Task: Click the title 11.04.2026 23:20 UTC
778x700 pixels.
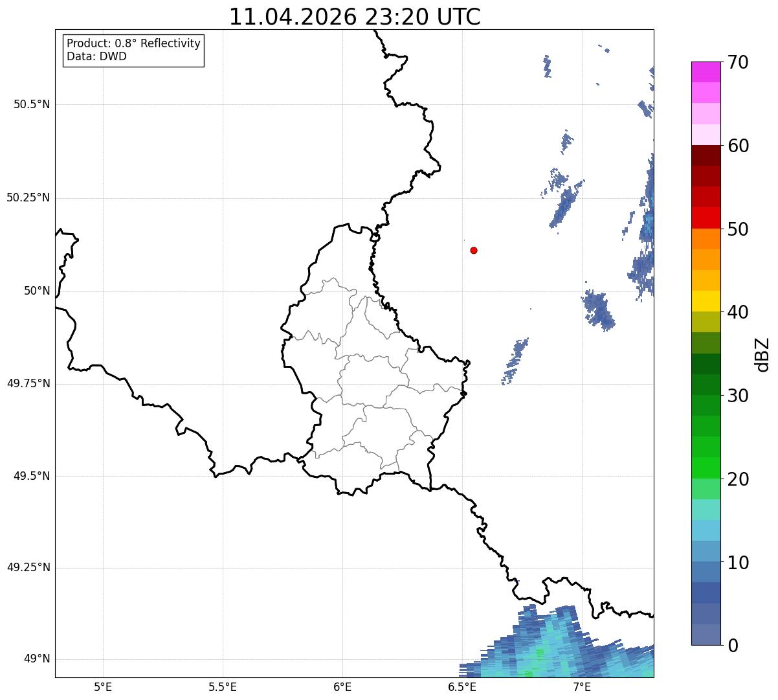Action: point(355,17)
